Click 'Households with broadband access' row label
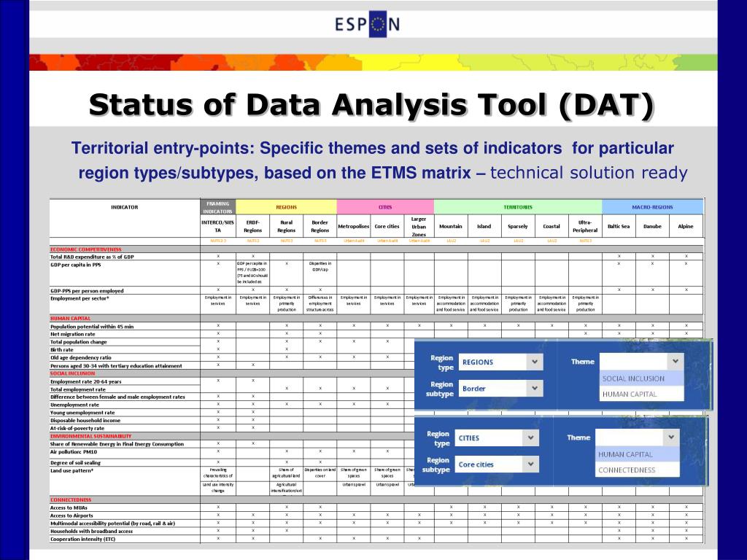Image resolution: width=747 pixels, height=560 pixels. tap(91, 531)
